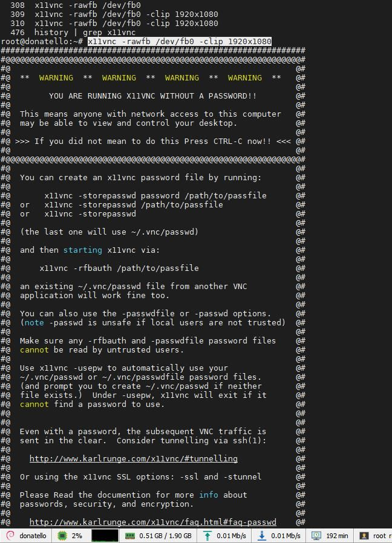Click the upload speed 0.01 Mb/s value
Screen dimensions: 392x543
point(231,536)
